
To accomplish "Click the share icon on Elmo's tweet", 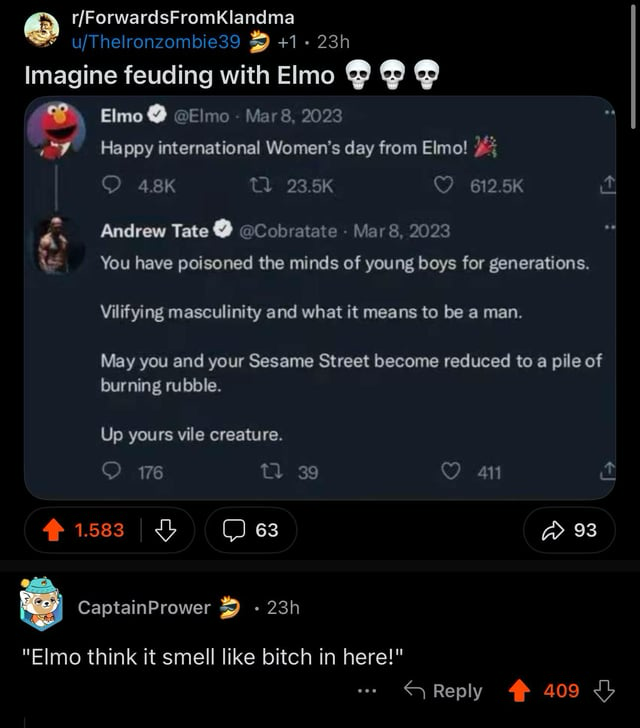I will coord(606,185).
